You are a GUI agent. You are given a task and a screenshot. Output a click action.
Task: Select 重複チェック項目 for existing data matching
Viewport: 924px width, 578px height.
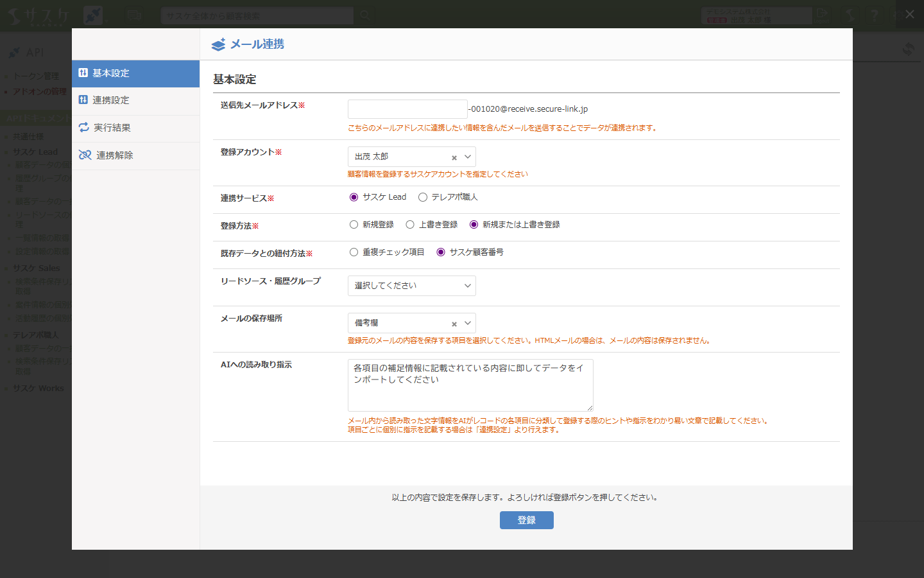354,252
